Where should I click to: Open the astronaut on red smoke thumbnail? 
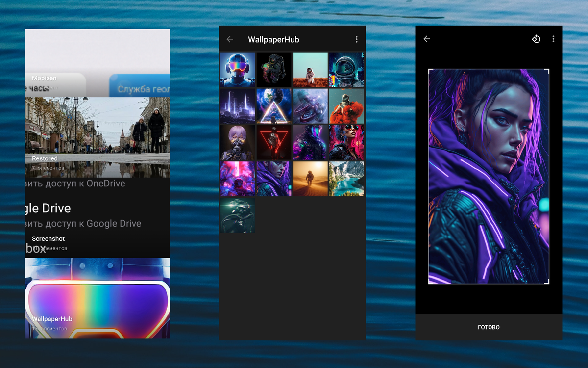[346, 106]
